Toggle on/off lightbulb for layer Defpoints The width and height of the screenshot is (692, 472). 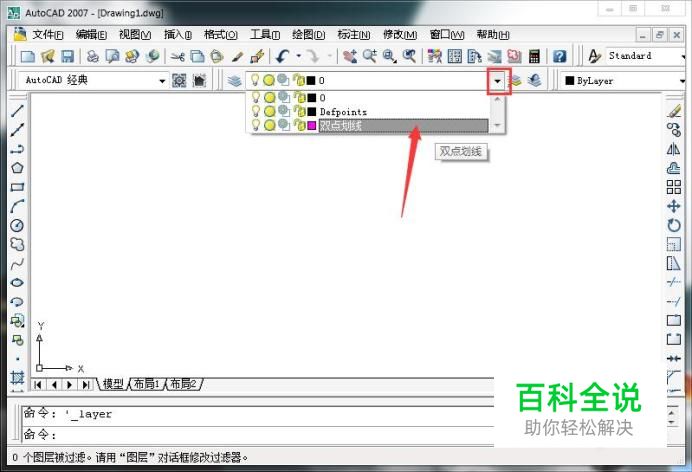point(256,112)
